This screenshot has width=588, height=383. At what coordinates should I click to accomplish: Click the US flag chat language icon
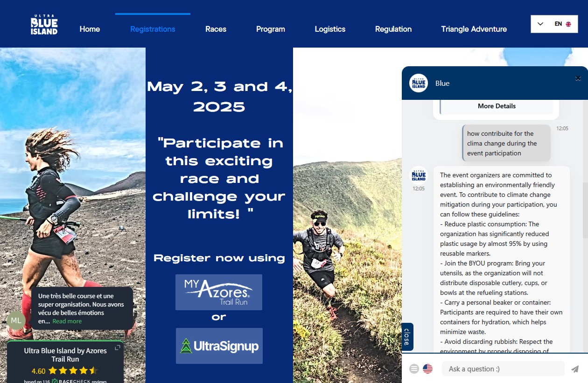[427, 369]
